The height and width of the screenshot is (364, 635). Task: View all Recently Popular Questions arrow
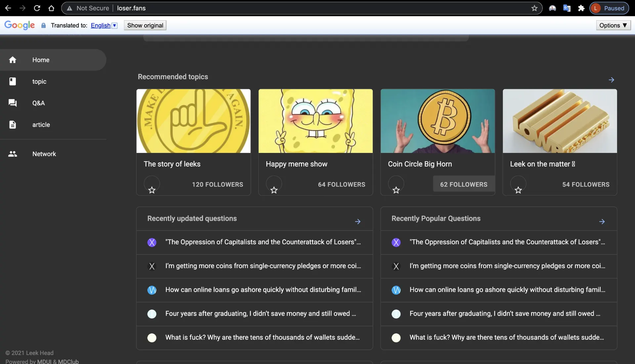pyautogui.click(x=602, y=222)
